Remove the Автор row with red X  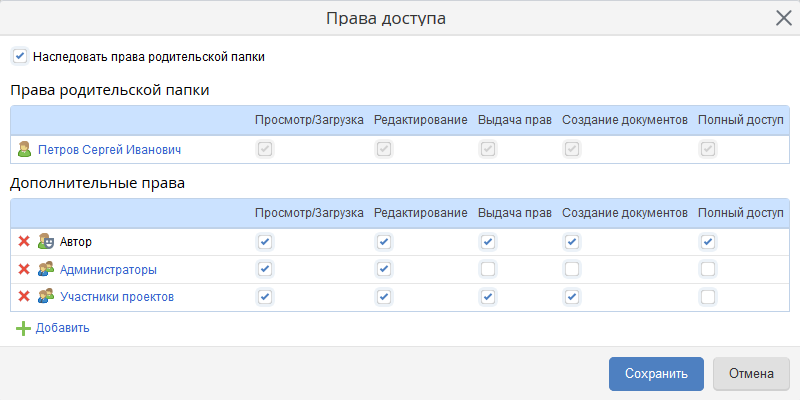click(23, 241)
